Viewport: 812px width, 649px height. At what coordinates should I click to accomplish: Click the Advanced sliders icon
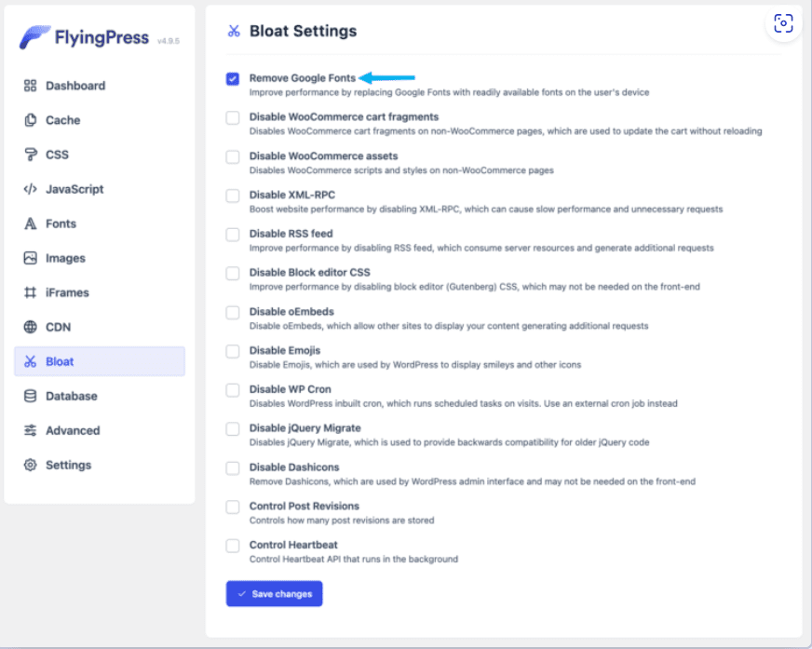click(30, 430)
